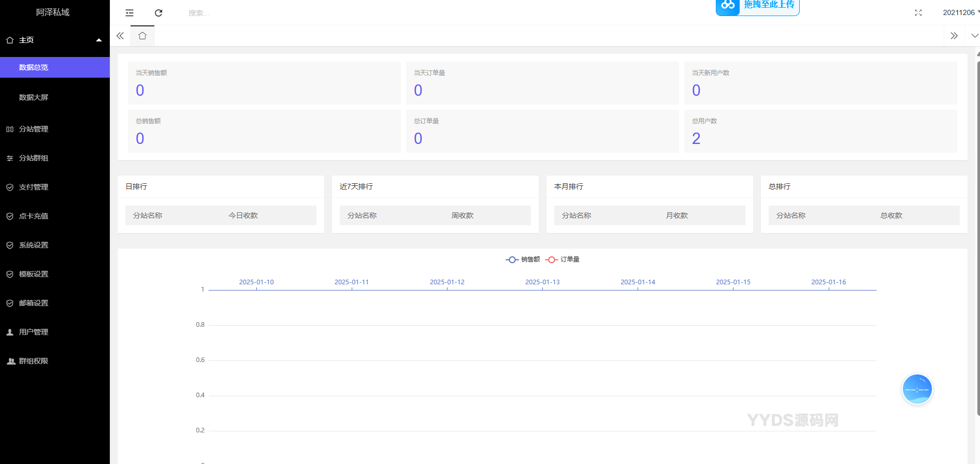Toggle 订单量 series in chart legend

click(563, 259)
